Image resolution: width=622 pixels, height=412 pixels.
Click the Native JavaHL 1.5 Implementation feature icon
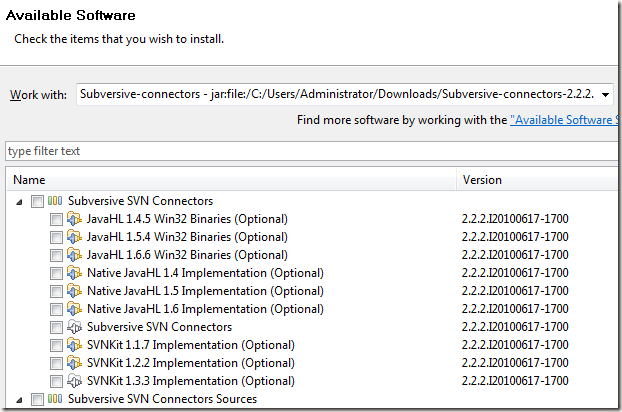74,291
